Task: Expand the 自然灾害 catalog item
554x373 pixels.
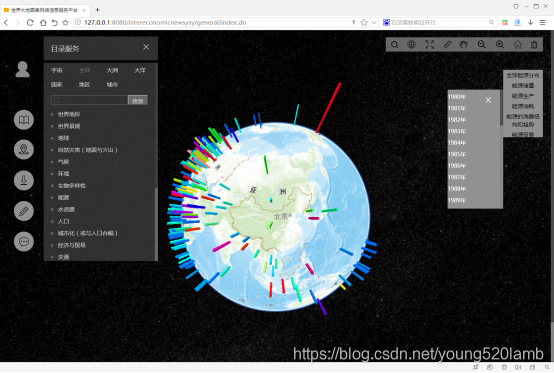Action: pyautogui.click(x=87, y=150)
